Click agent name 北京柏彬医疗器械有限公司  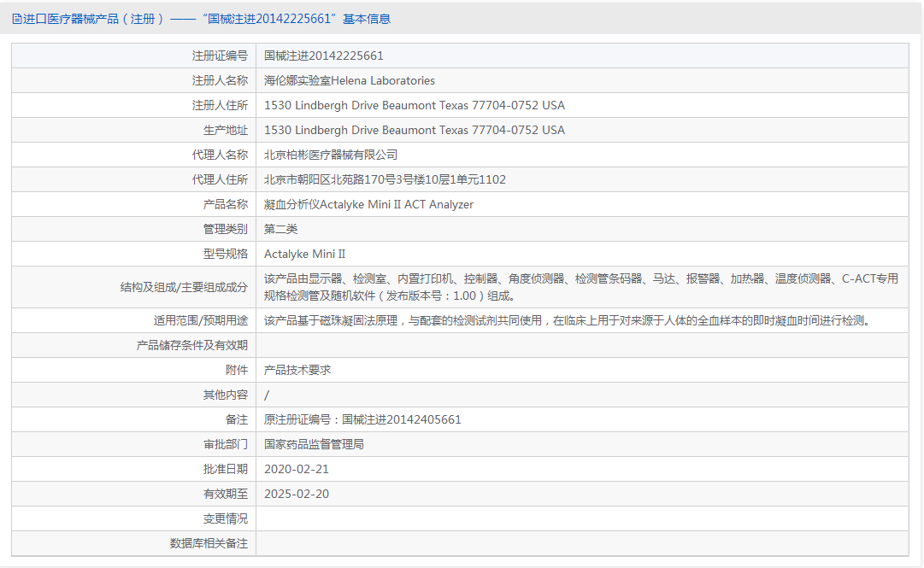(x=331, y=155)
